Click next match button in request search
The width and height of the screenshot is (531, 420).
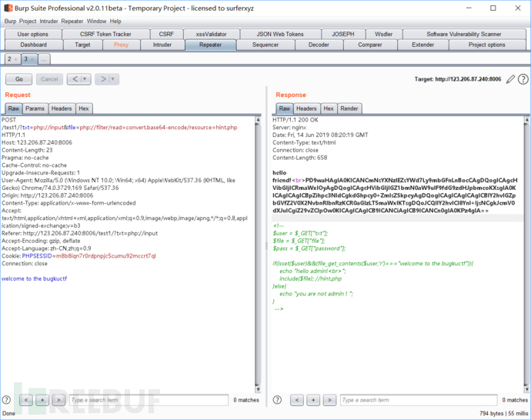(58, 400)
